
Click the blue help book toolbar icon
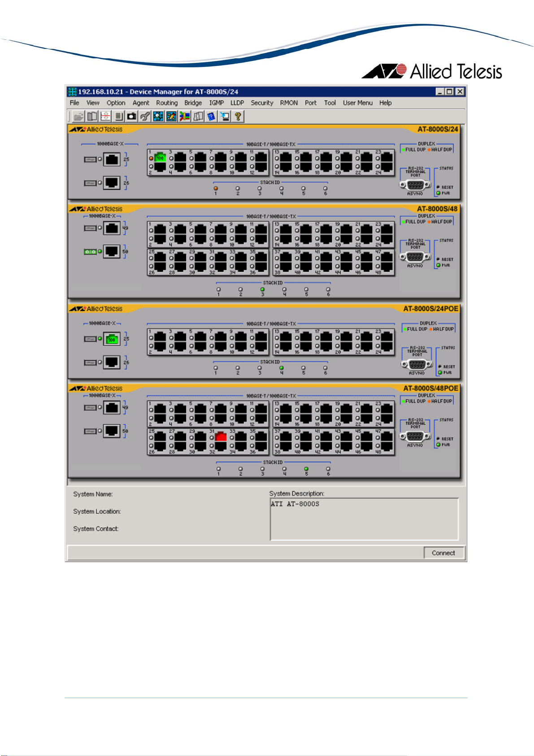click(211, 117)
